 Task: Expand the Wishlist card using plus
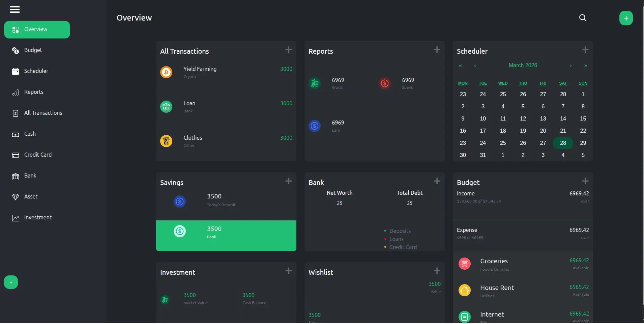pyautogui.click(x=437, y=271)
